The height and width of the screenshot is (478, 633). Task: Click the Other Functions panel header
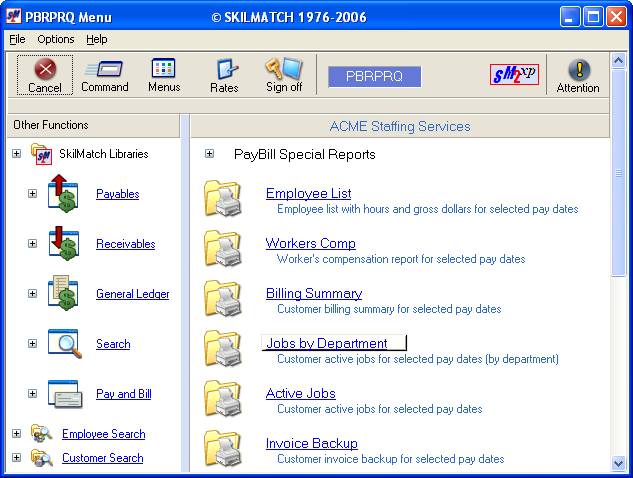click(94, 125)
